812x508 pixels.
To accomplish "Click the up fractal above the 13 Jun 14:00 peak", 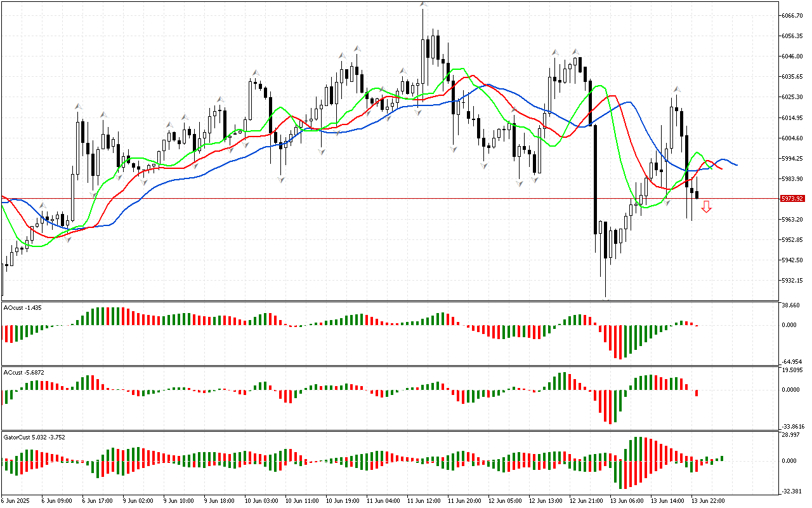I will coord(677,90).
